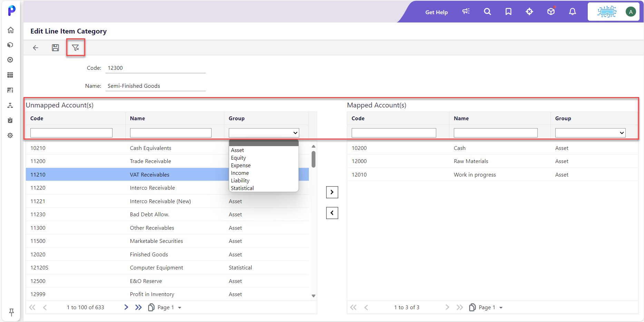Image resolution: width=644 pixels, height=322 pixels.
Task: Choose Expense in the group dropdown list
Action: click(264, 165)
